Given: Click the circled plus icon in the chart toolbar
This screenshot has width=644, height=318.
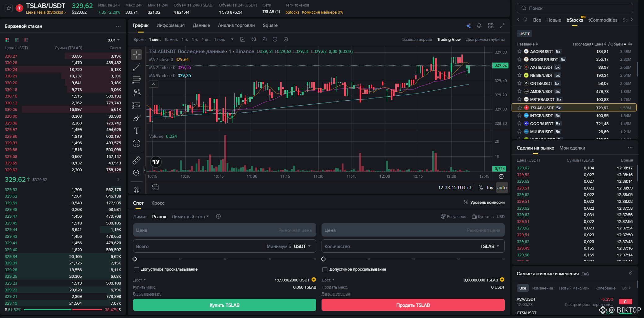Looking at the screenshot, I should coord(275,39).
